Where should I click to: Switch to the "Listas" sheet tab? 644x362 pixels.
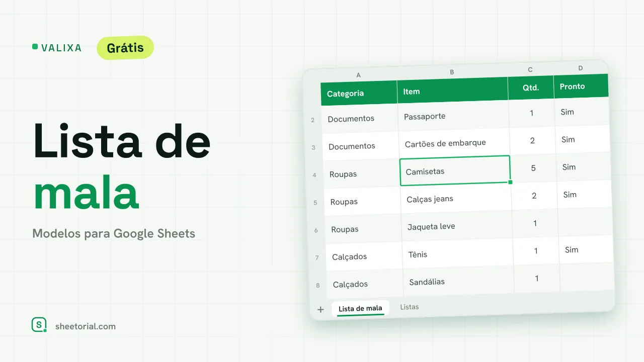click(410, 307)
